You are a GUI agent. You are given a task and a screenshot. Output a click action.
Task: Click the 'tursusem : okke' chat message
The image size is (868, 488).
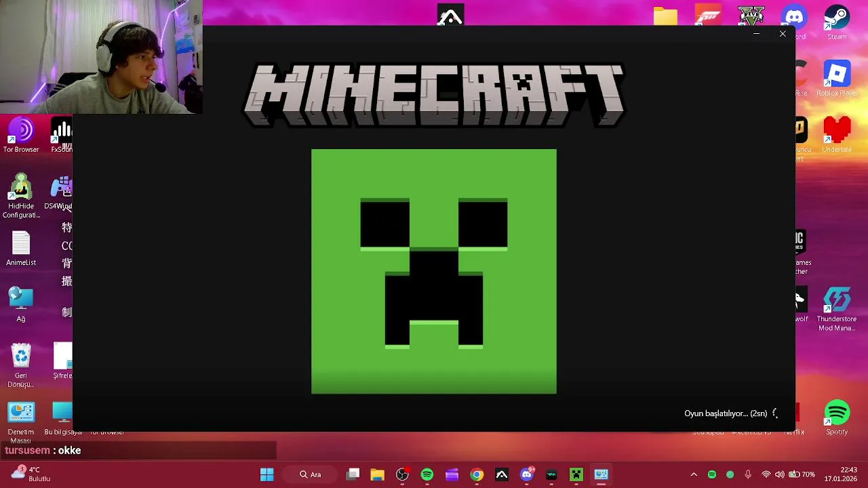coord(43,450)
